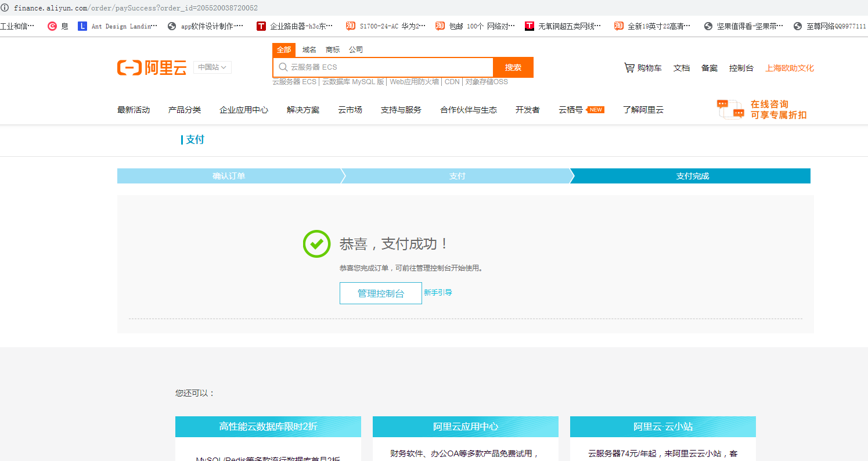Open the Ant Design Landing bookmark
This screenshot has height=461, width=868.
point(117,26)
